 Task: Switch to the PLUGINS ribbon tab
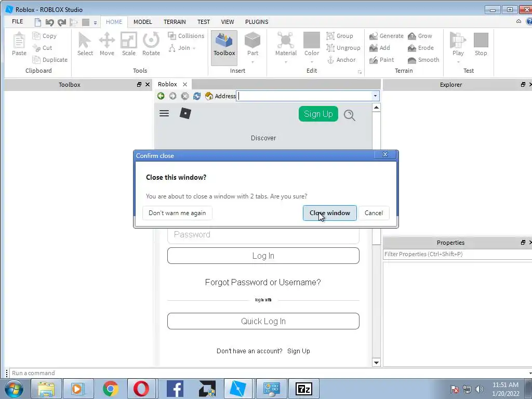click(x=257, y=22)
